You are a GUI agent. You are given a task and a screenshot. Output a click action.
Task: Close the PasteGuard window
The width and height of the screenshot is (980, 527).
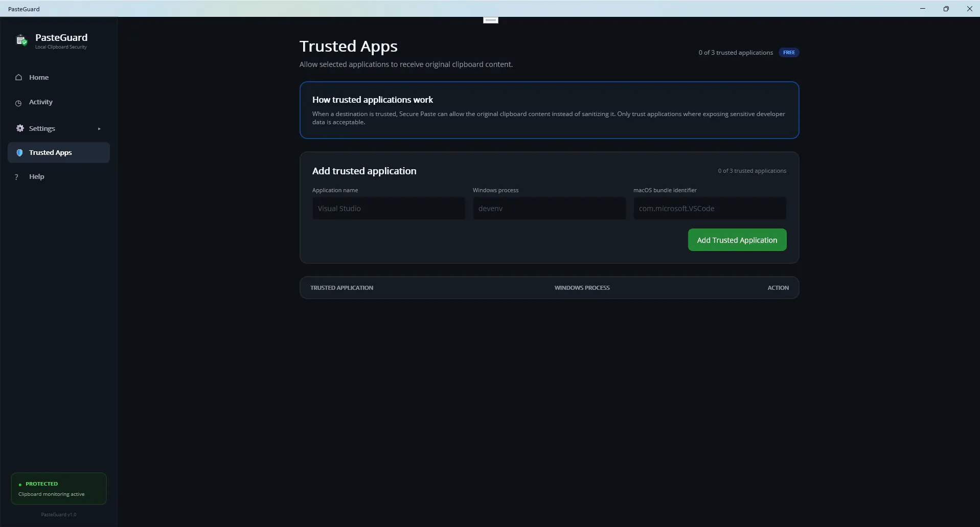point(969,9)
